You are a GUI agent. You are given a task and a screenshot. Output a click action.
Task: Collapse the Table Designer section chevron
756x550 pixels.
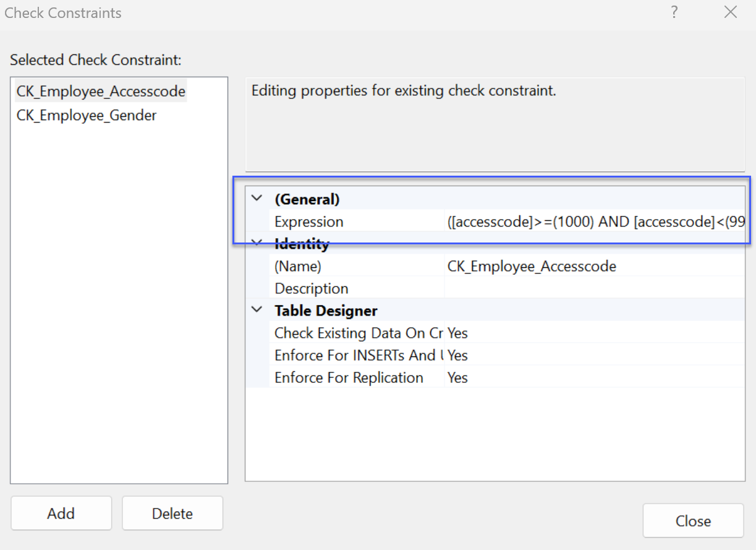click(257, 310)
